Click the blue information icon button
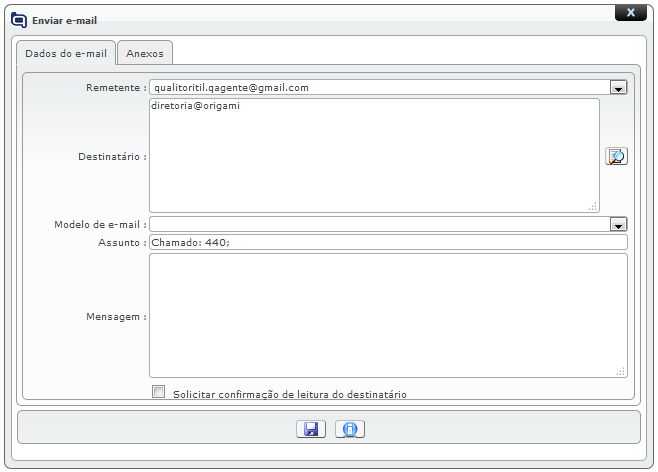 point(350,429)
